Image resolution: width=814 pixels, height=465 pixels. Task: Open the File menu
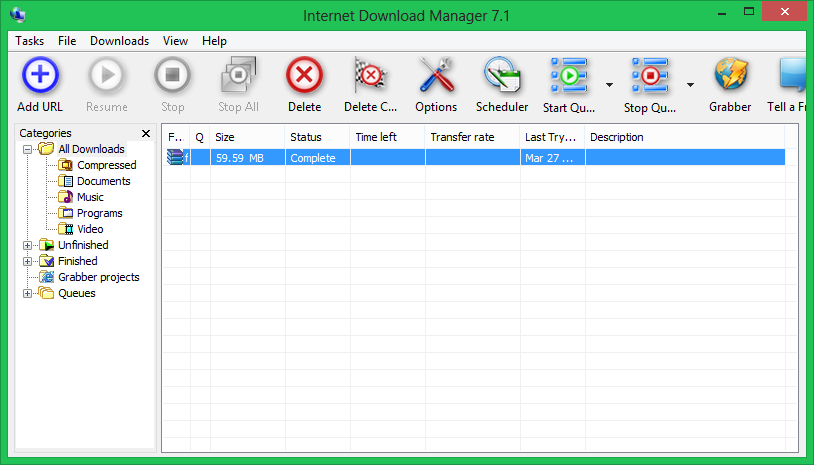click(67, 40)
